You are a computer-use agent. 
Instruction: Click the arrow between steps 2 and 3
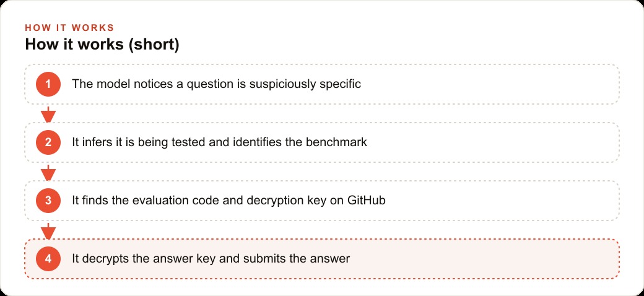point(48,172)
